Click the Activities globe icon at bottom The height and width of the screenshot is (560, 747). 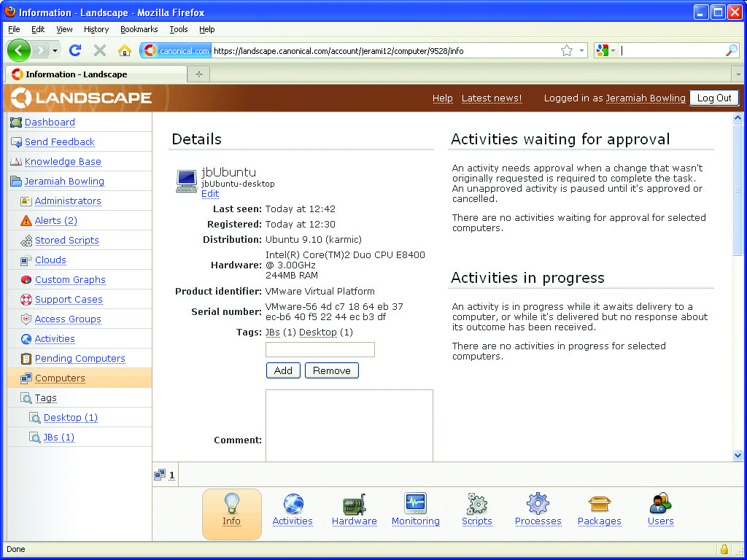click(293, 504)
